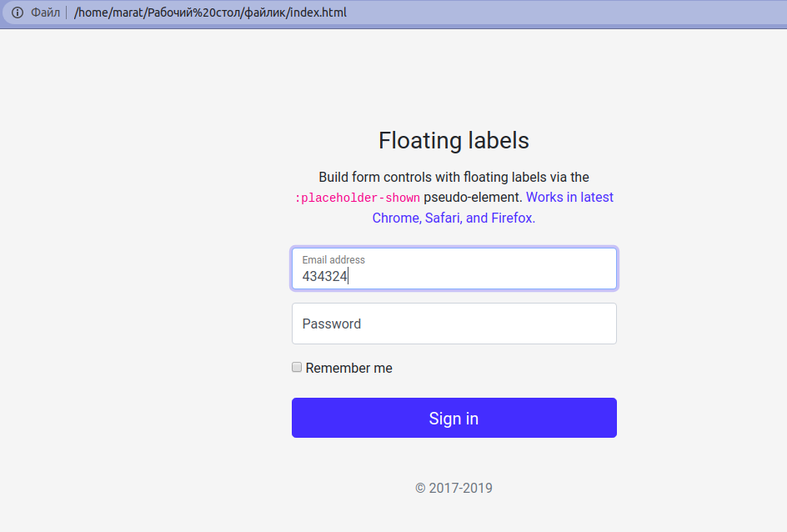Click the "pseudo-element." text
Viewport: 787px width, 532px height.
click(x=473, y=198)
